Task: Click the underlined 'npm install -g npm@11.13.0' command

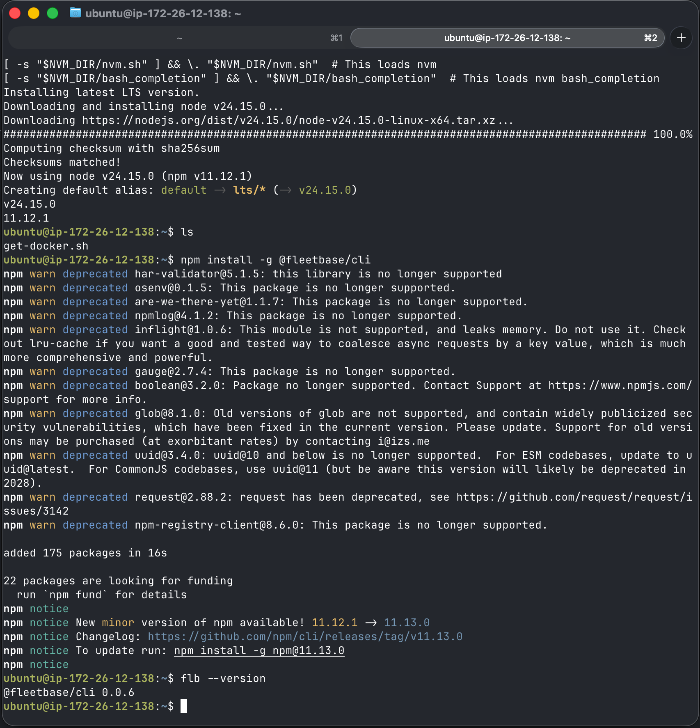Action: click(x=259, y=650)
